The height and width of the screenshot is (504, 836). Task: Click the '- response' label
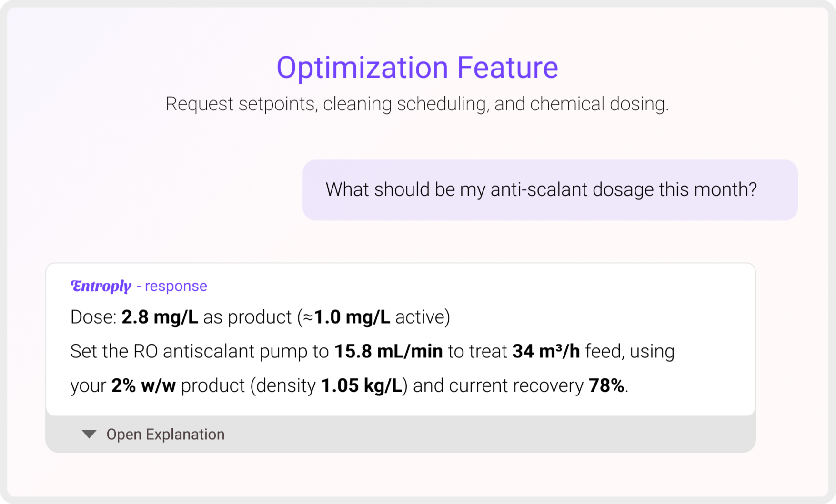(172, 286)
